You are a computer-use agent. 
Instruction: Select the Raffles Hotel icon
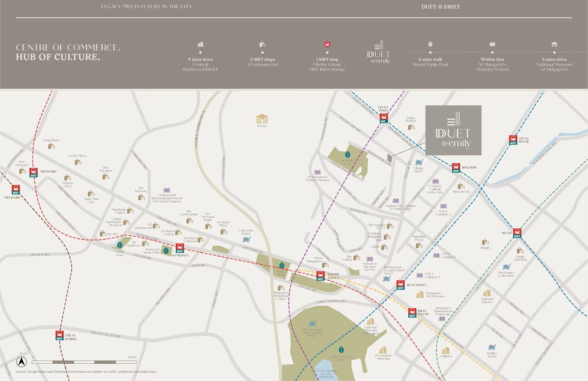pyautogui.click(x=492, y=347)
